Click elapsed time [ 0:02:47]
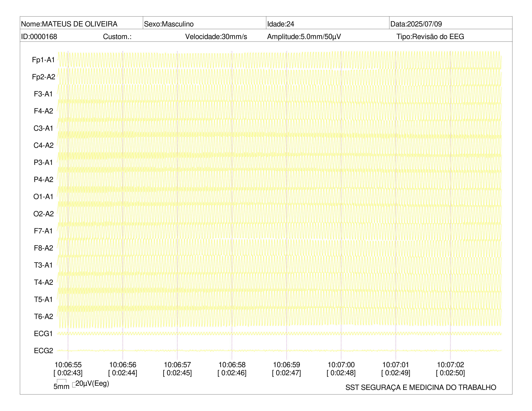This screenshot has width=532, height=411. click(286, 373)
